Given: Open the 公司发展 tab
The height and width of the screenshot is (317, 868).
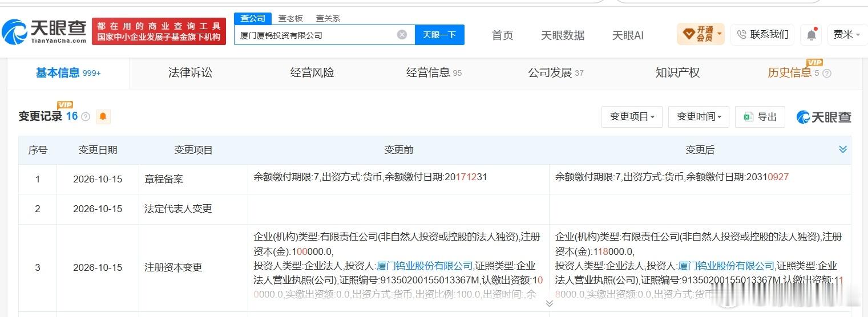Looking at the screenshot, I should (556, 73).
